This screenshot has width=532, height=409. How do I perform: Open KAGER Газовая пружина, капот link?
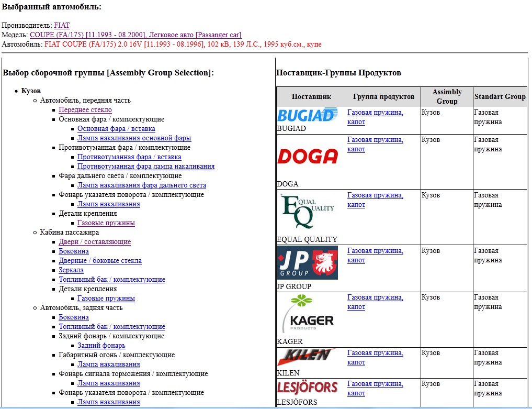(x=375, y=302)
